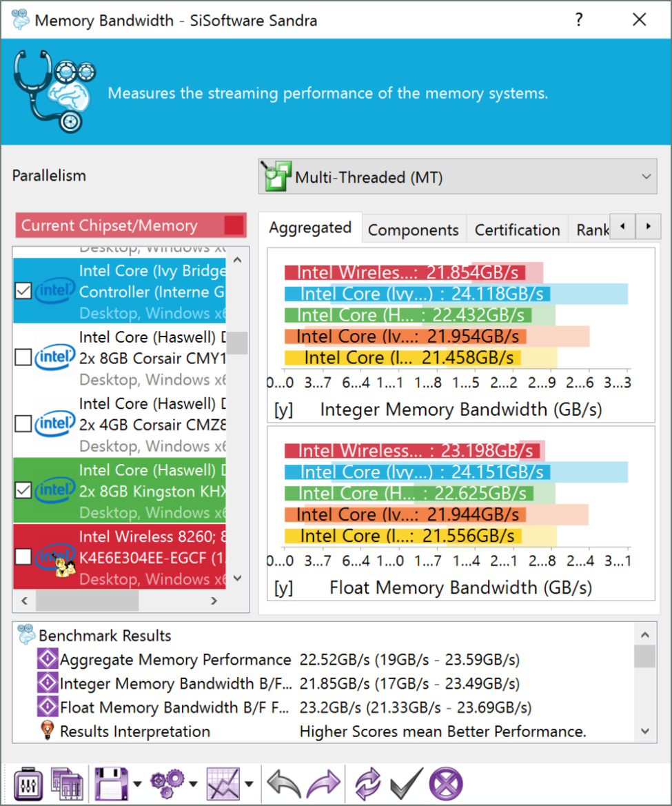Click the Benchmark Results scroll up arrow

[x=645, y=635]
